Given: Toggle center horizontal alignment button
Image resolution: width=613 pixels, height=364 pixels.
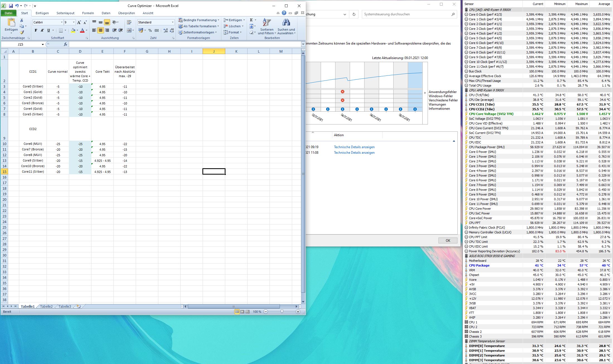Looking at the screenshot, I should pos(101,30).
